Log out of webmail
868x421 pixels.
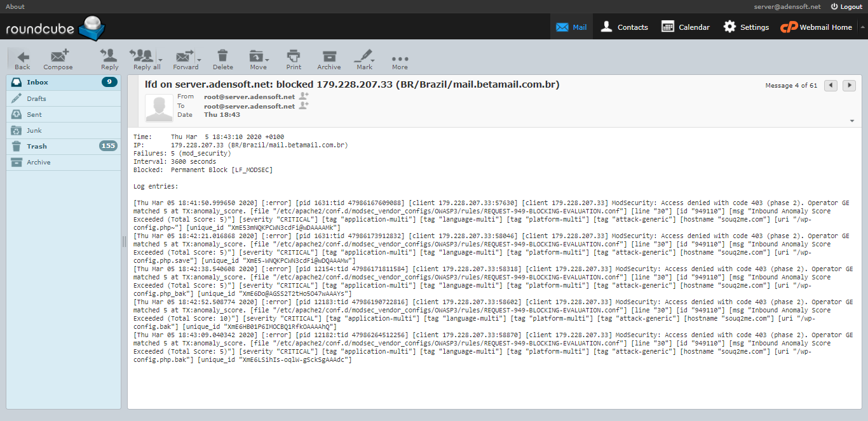click(846, 6)
